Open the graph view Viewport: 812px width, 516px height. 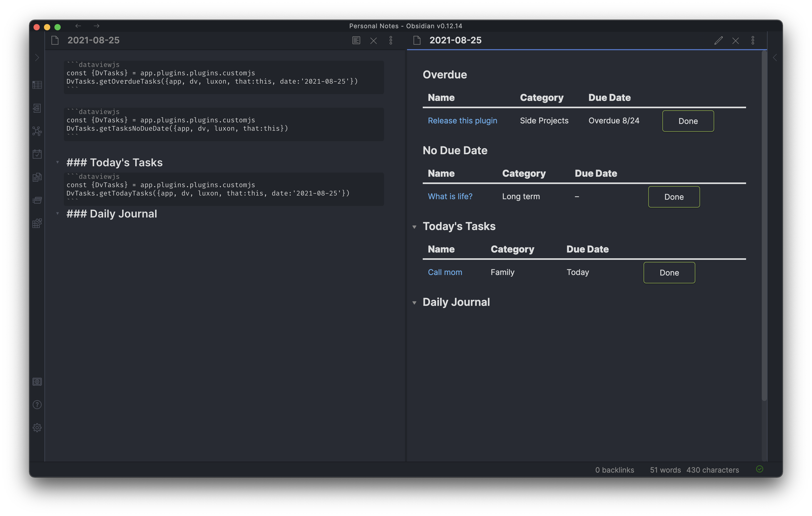click(37, 131)
